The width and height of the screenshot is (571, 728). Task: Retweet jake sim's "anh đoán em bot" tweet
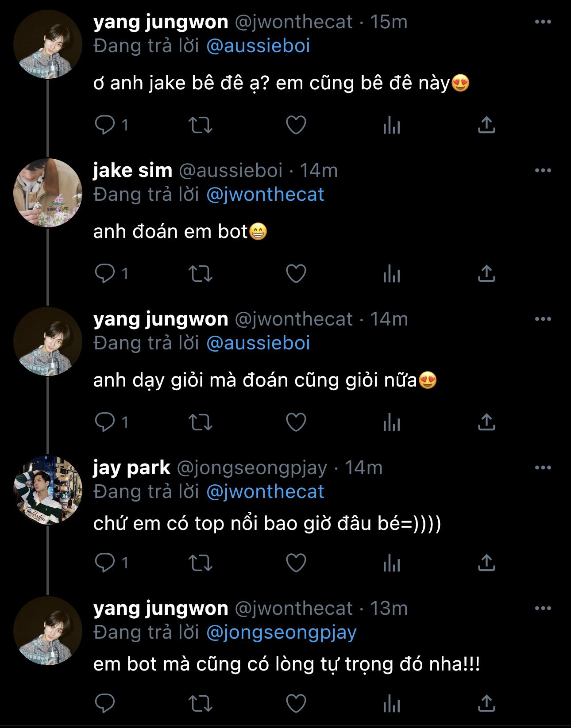(201, 274)
